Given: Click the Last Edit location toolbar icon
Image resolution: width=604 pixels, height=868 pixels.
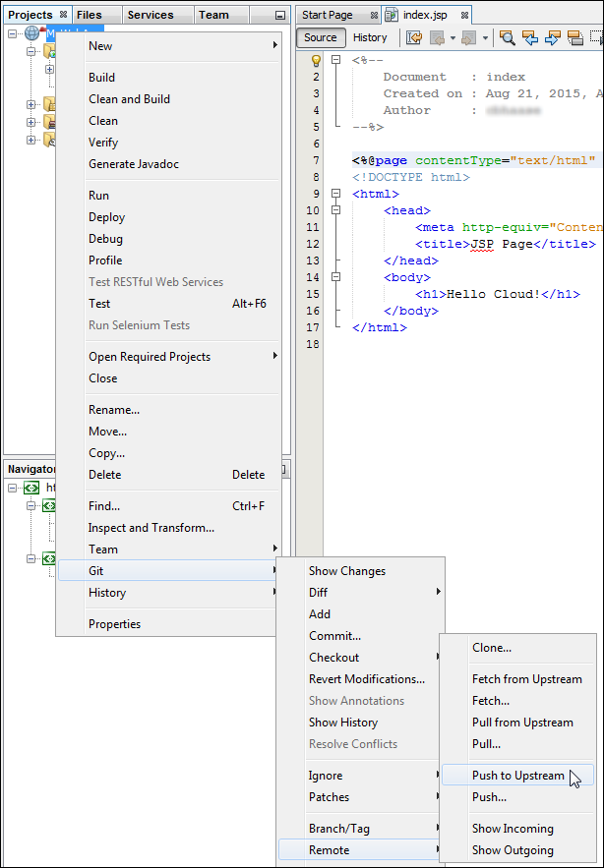Looking at the screenshot, I should coord(414,37).
